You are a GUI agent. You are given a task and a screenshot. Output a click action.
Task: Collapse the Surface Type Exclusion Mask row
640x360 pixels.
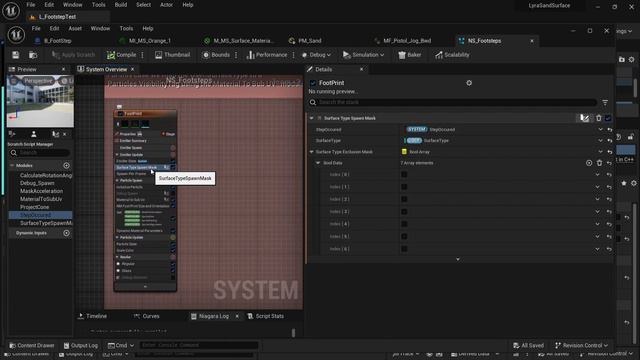pos(312,152)
